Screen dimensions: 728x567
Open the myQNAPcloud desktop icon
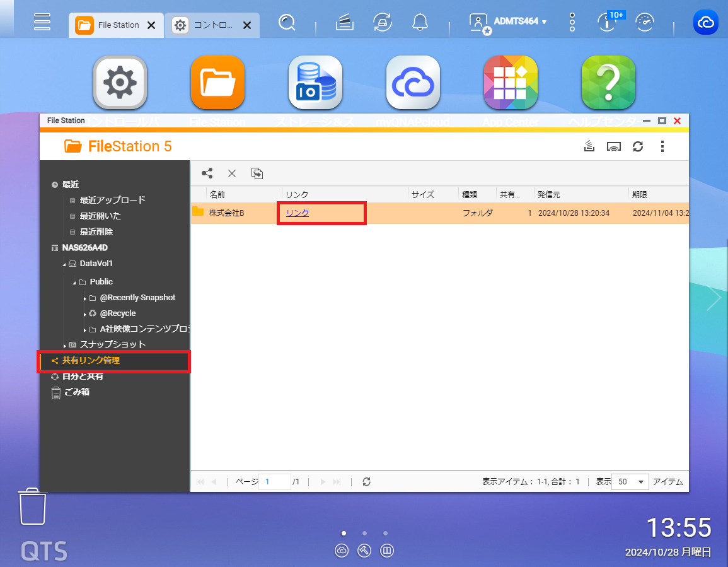(413, 83)
